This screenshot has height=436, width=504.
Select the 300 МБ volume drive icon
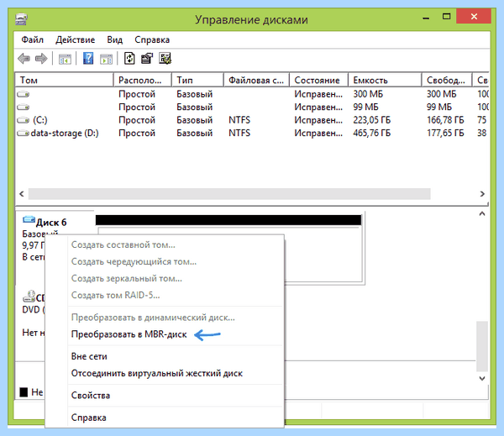click(x=24, y=94)
